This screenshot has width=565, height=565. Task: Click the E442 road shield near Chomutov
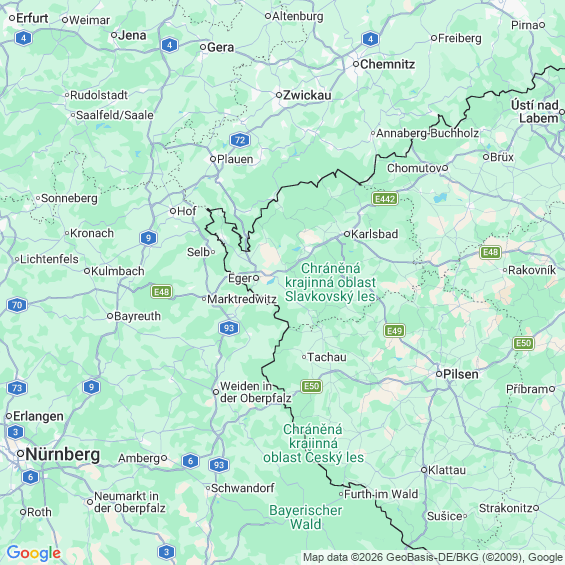pyautogui.click(x=385, y=199)
